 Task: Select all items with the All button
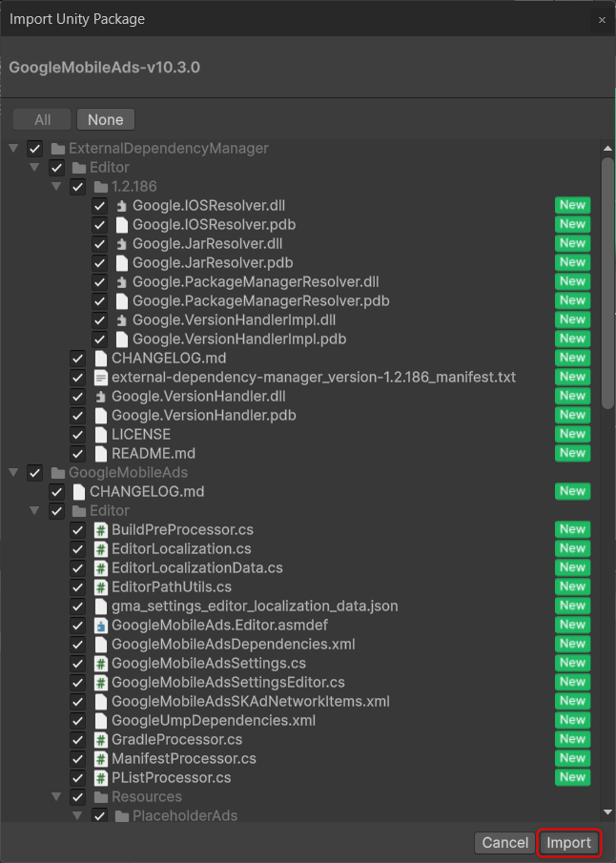42,119
